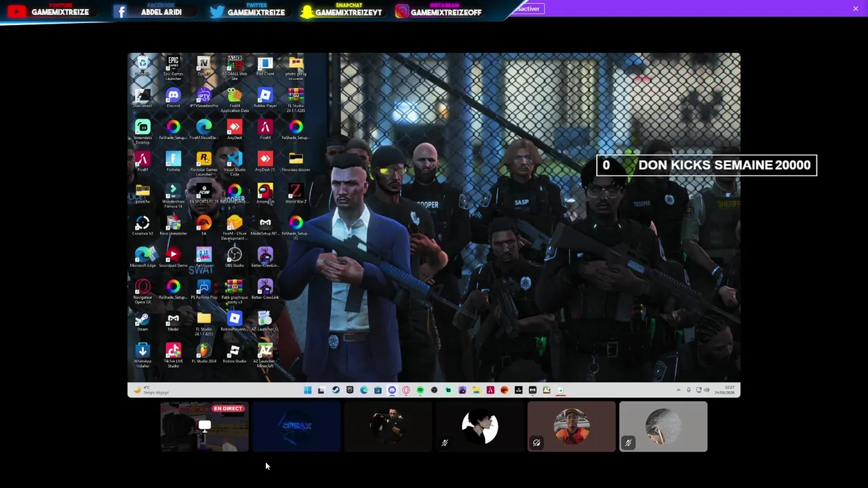Open the Soundpad Demo desktop shortcut
This screenshot has width=868, height=488.
(x=173, y=258)
